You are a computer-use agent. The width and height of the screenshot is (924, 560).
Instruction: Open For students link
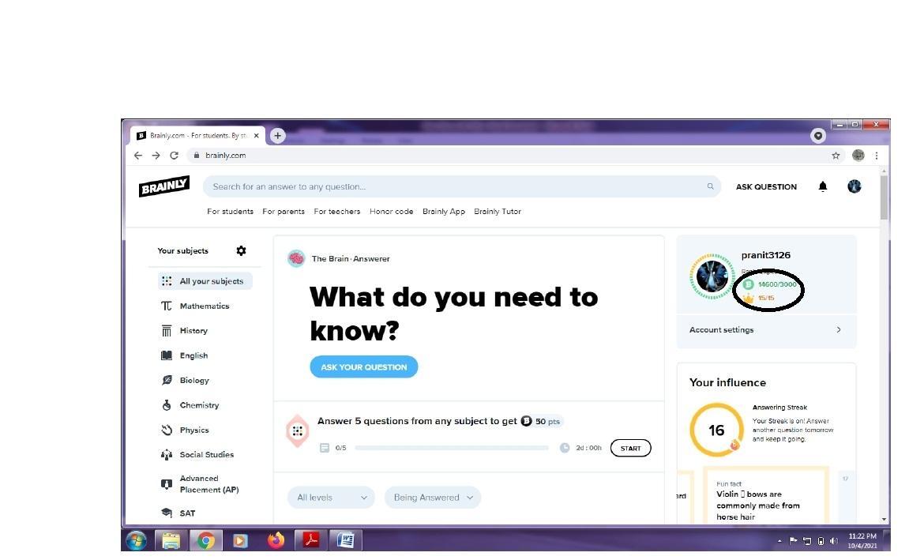[x=230, y=211]
